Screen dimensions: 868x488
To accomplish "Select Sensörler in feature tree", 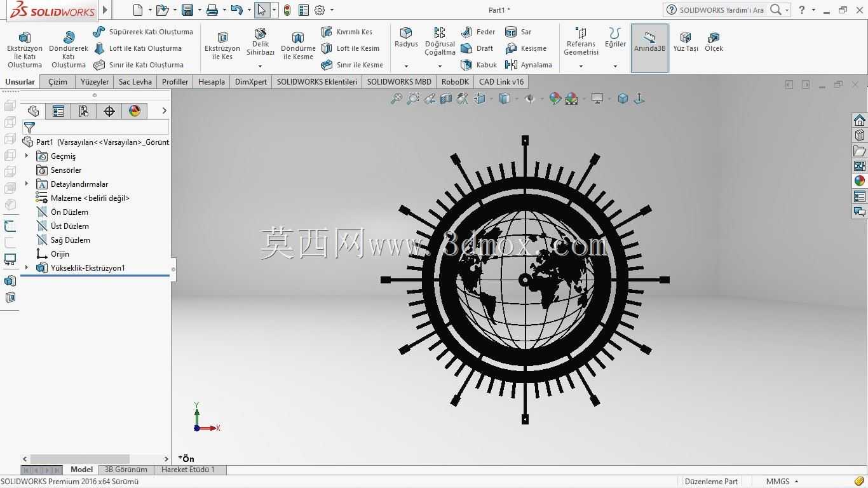I will tap(66, 170).
